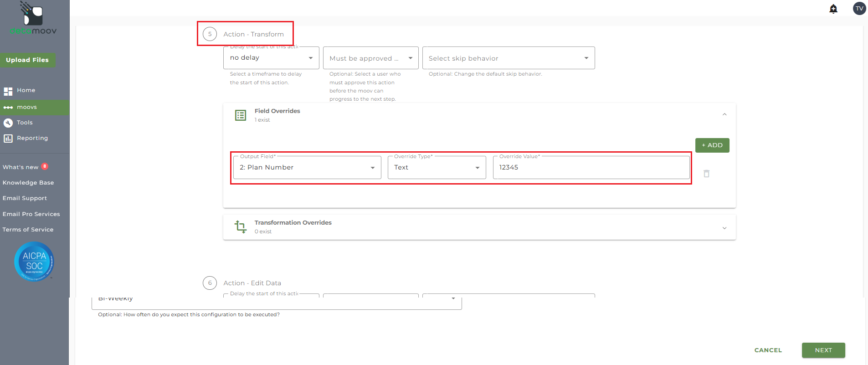
Task: Click the Upload Files button
Action: [27, 60]
